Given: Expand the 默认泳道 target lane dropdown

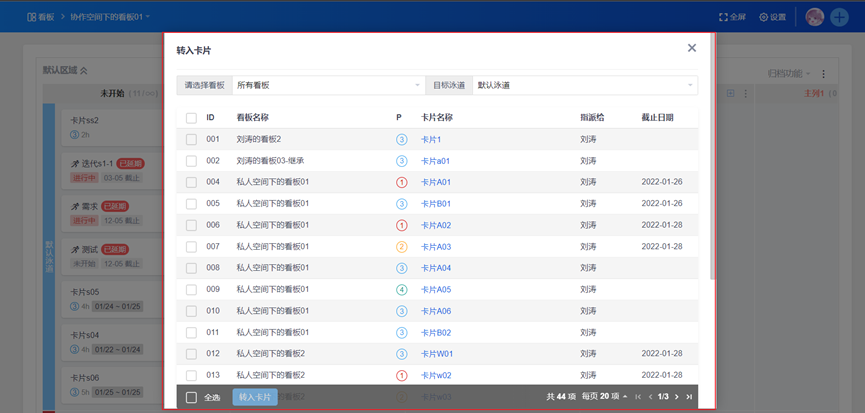Looking at the screenshot, I should pyautogui.click(x=585, y=85).
